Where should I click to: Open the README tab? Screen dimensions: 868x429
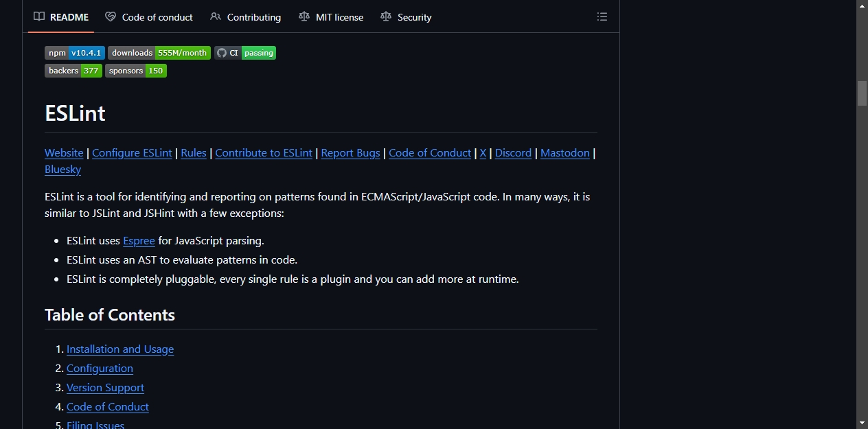coord(61,17)
